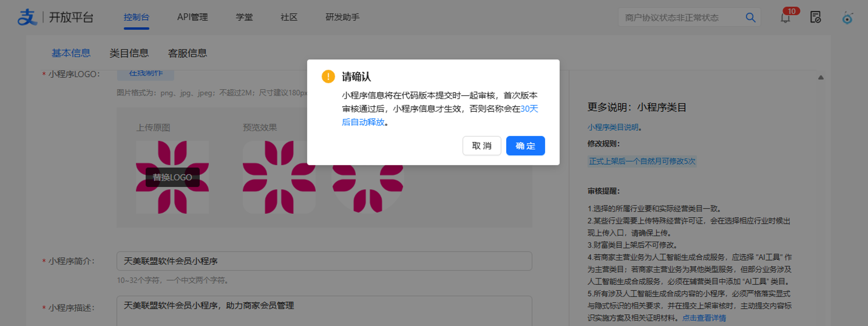Open the 学堂 top menu
The image size is (868, 326).
click(244, 17)
